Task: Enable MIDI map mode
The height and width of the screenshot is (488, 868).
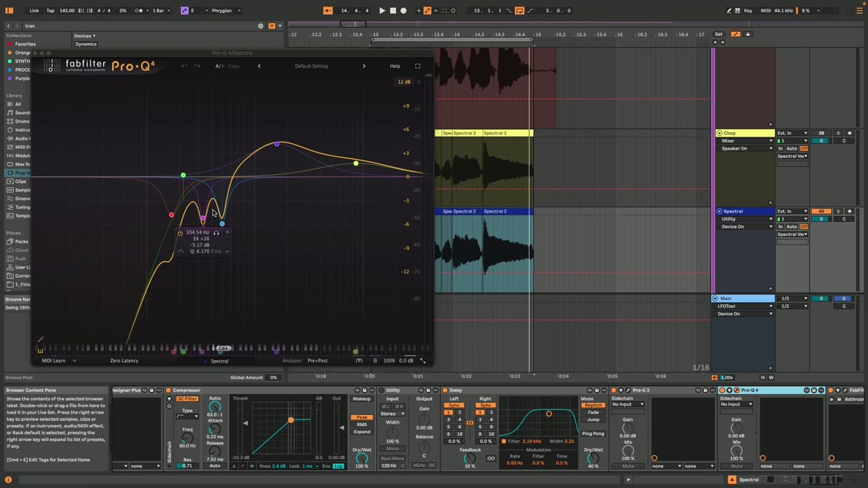Action: pos(765,11)
